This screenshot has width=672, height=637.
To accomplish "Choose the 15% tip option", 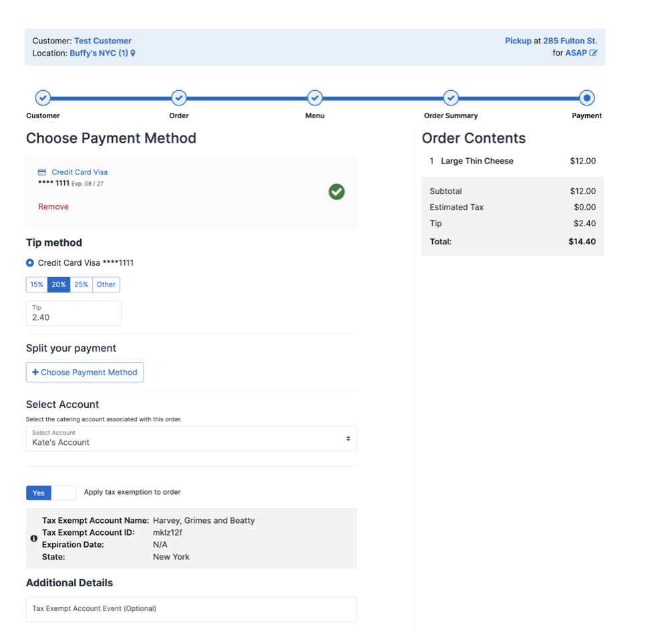I will 37,285.
